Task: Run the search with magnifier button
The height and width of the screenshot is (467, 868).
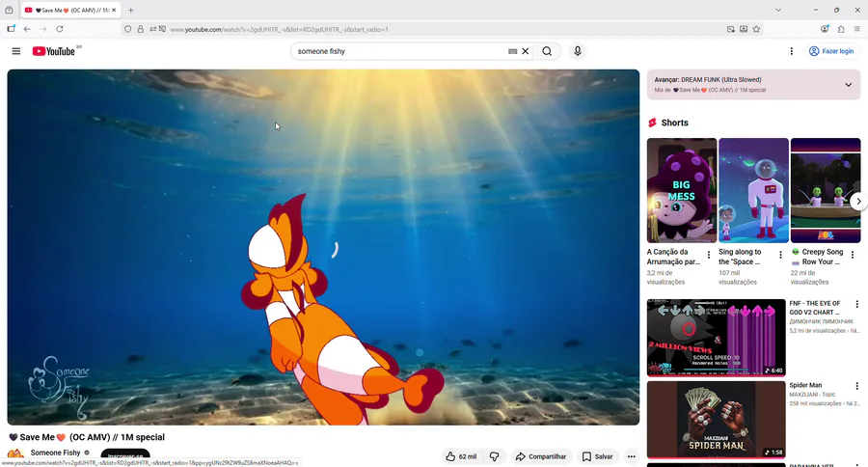Action: [547, 51]
